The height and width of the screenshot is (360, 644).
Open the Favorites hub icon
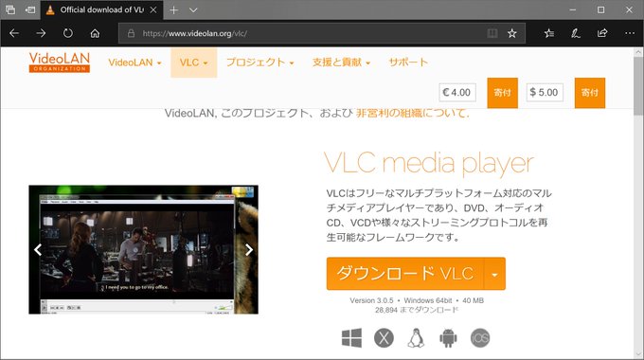click(549, 33)
